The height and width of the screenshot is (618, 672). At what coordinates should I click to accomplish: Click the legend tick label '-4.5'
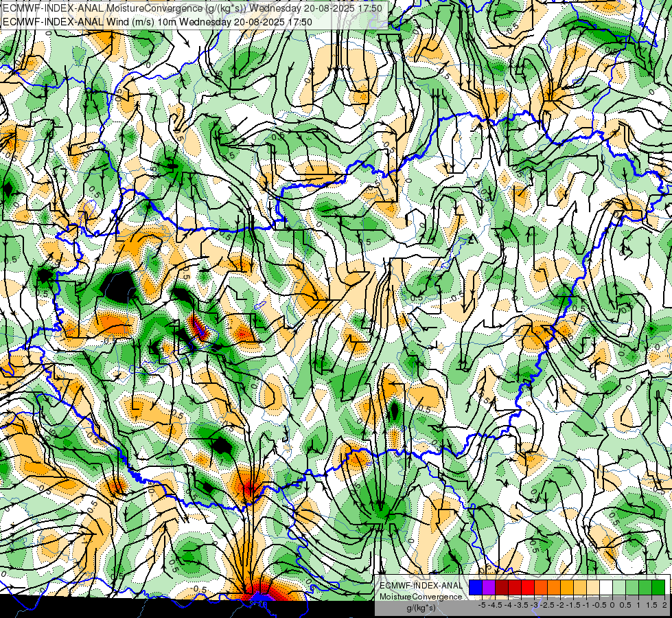point(495,605)
